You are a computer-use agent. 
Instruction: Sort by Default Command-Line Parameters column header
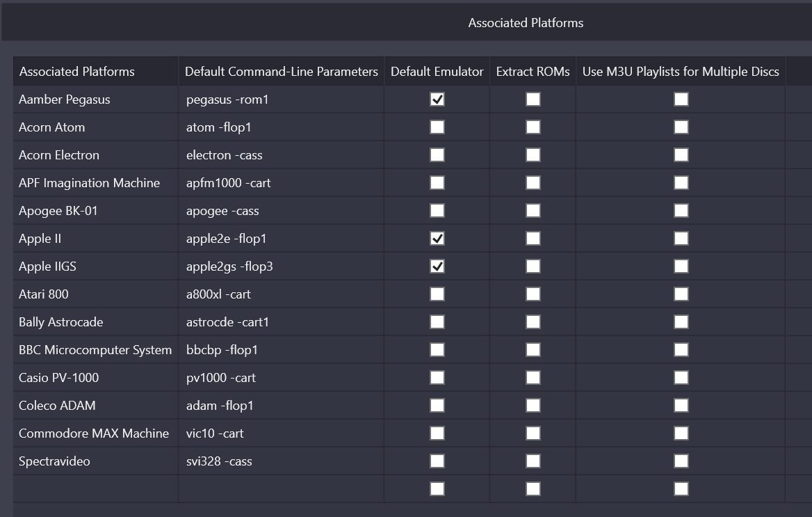pos(281,72)
